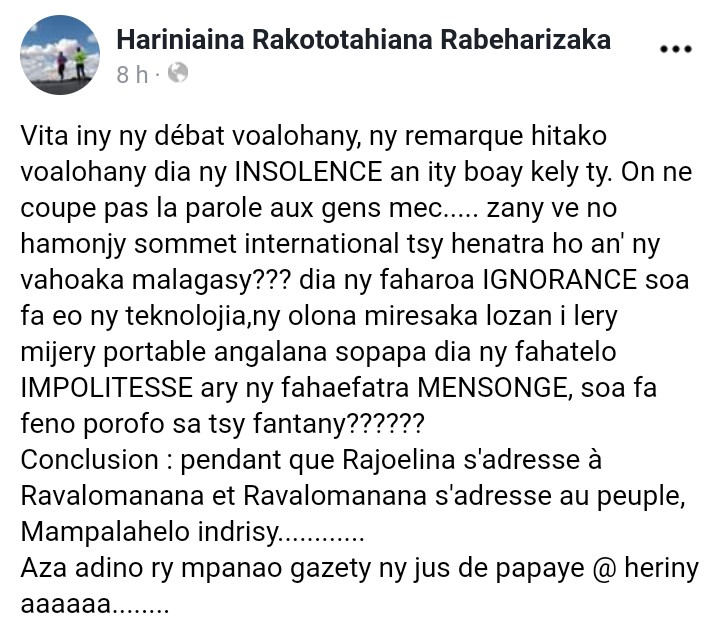Click the word IGNORANCE in the post

coord(559,280)
